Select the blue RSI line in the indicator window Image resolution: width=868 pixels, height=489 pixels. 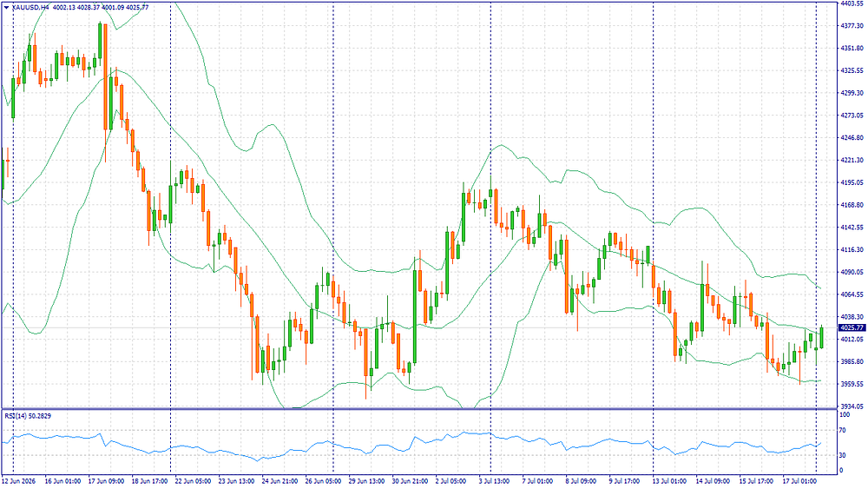click(x=411, y=443)
